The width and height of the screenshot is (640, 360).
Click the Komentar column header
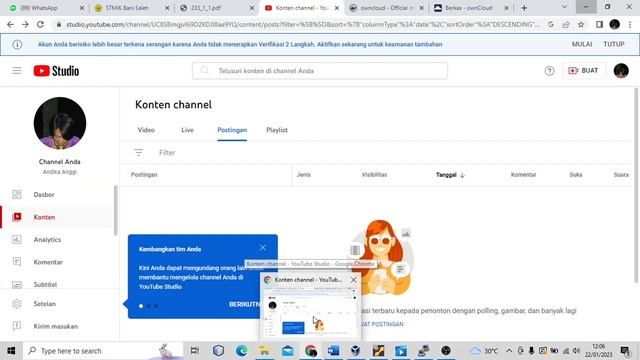[x=523, y=175]
